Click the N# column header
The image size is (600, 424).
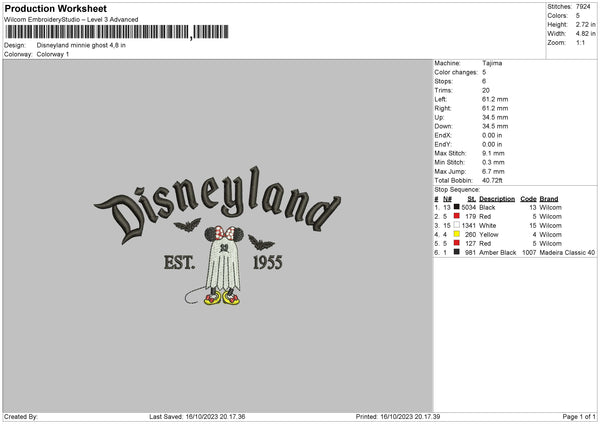447,199
